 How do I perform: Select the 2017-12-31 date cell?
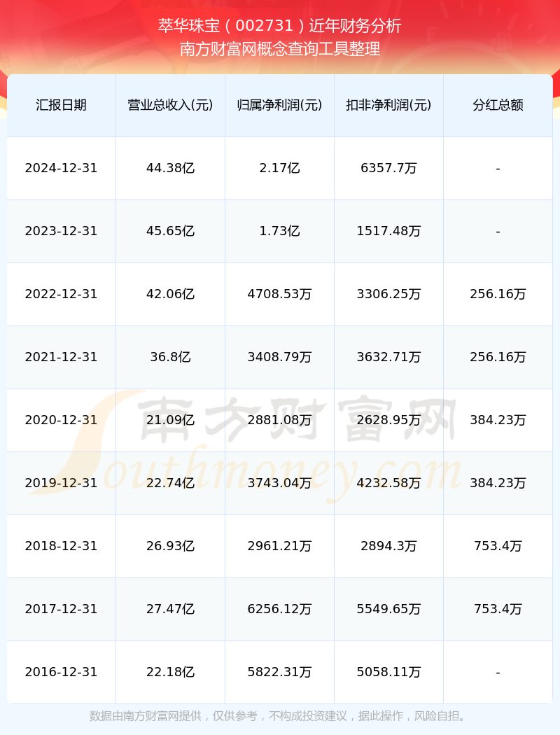[62, 609]
